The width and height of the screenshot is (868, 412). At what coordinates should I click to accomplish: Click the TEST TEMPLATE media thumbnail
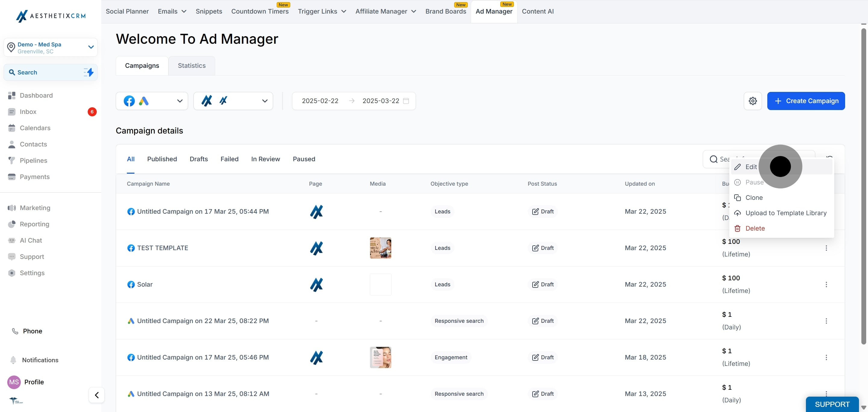380,248
